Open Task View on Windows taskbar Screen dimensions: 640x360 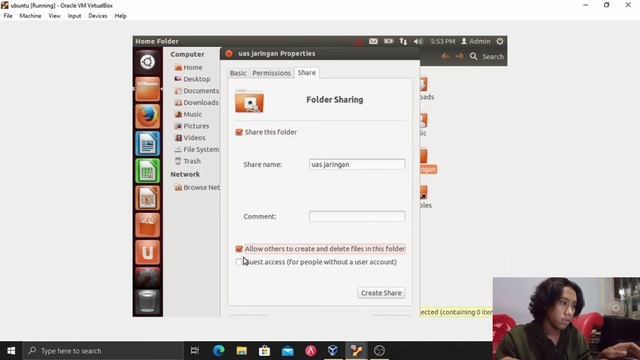point(195,351)
